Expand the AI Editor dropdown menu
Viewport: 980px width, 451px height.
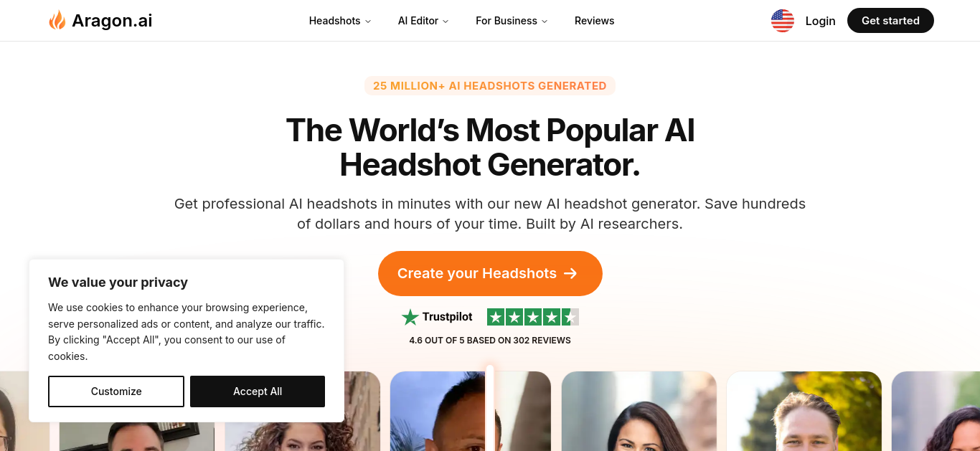[x=423, y=21]
